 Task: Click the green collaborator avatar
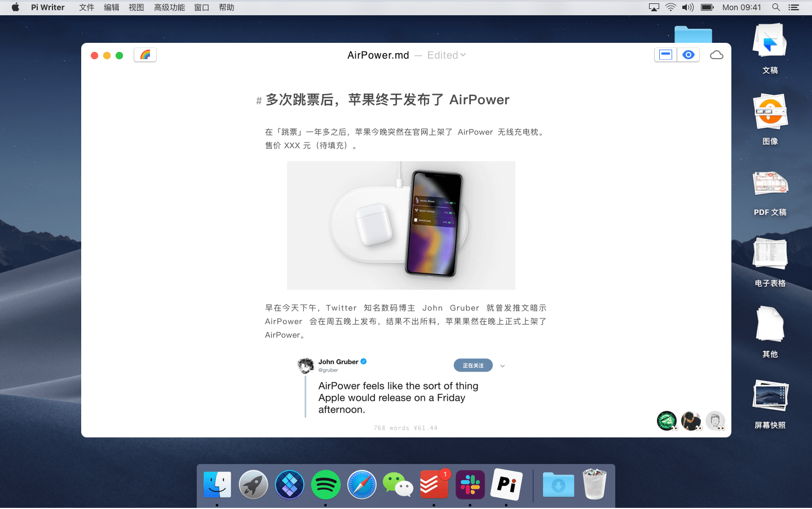coord(667,421)
